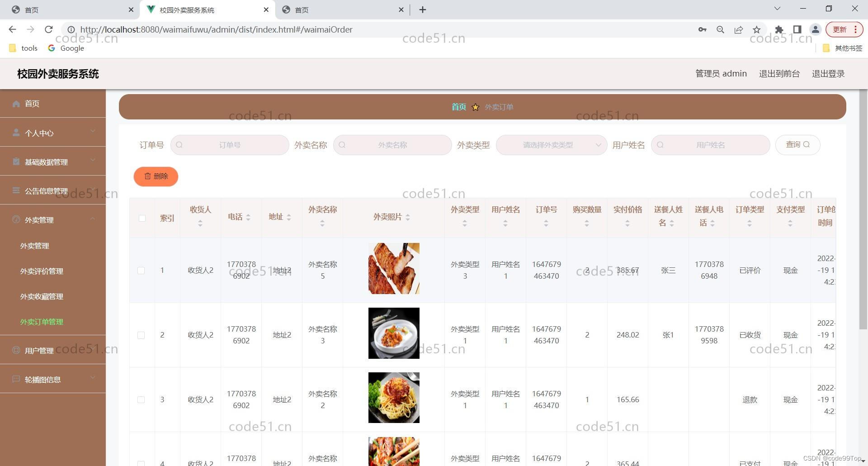Open a new browser tab

(x=423, y=10)
